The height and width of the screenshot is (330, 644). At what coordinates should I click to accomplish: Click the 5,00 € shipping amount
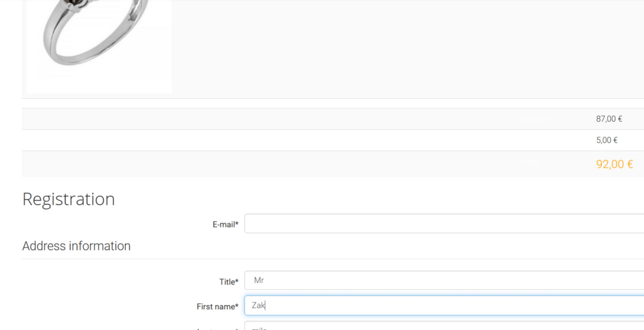(606, 140)
